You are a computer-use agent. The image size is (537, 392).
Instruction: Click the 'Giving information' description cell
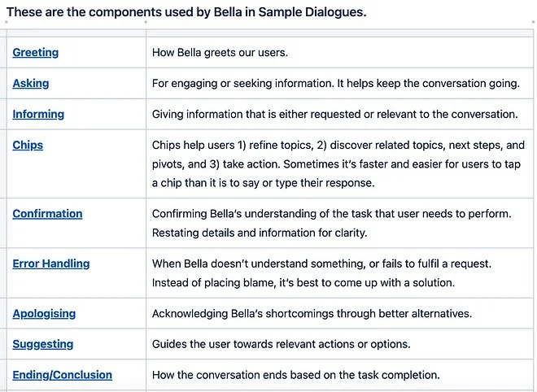pyautogui.click(x=334, y=115)
